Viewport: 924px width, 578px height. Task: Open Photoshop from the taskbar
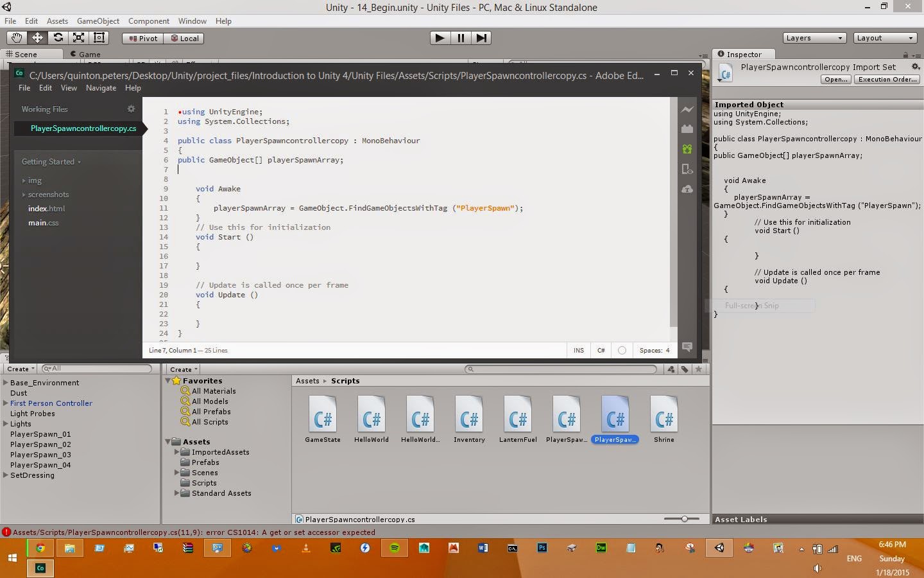point(542,548)
